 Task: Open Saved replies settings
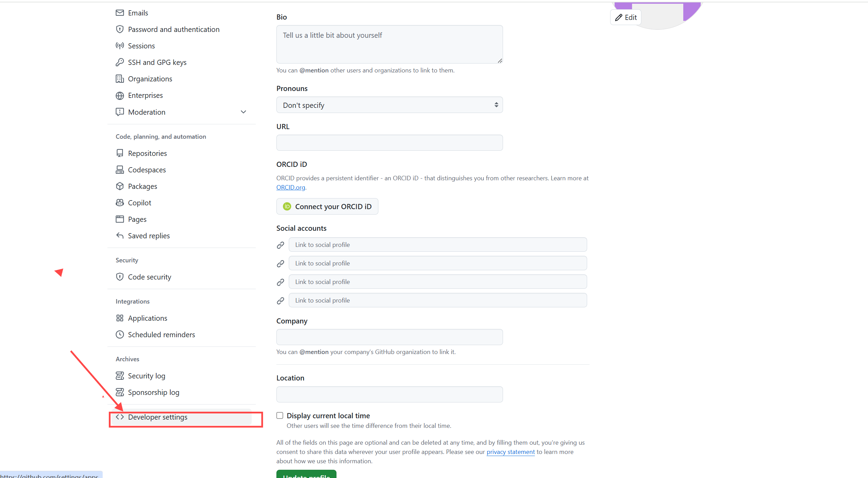[149, 236]
